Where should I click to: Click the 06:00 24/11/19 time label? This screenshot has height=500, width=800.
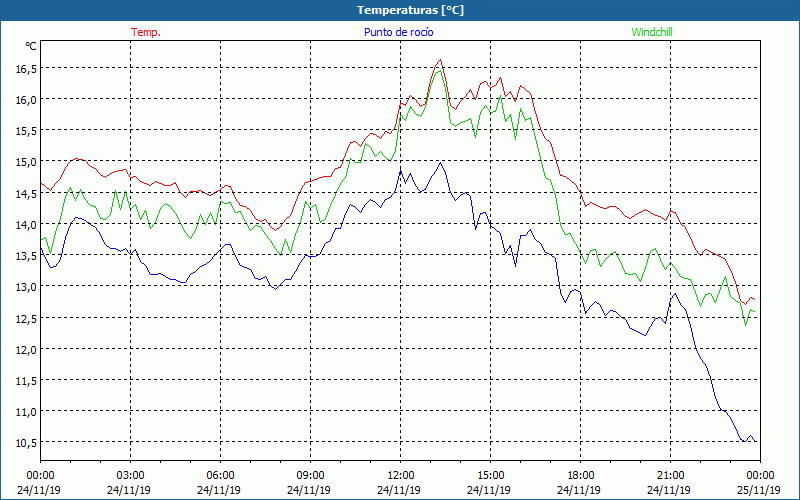pyautogui.click(x=219, y=483)
